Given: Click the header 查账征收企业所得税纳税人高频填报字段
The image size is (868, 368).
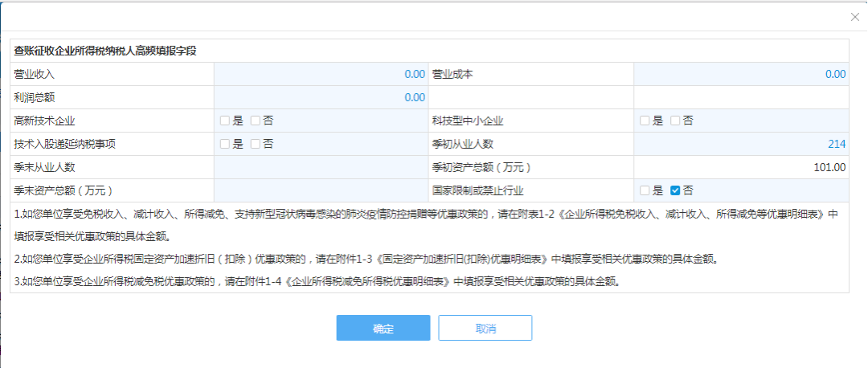Looking at the screenshot, I should tap(106, 51).
